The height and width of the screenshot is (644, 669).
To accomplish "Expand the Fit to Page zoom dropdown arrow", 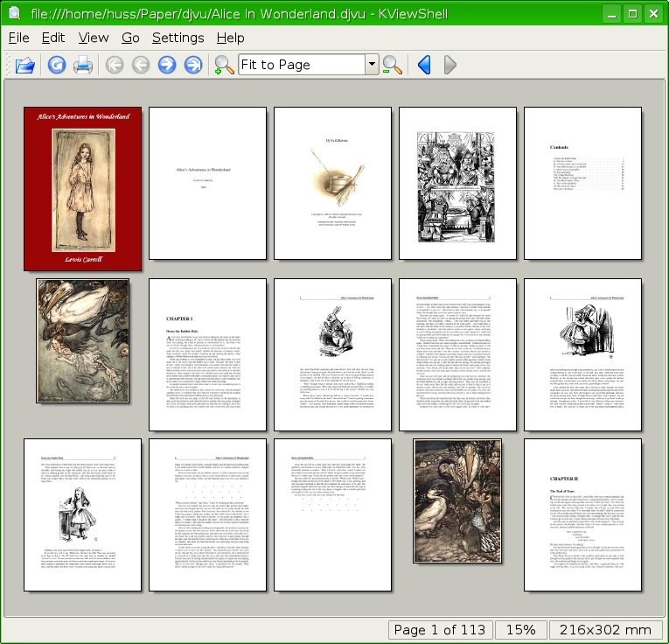I will pyautogui.click(x=372, y=65).
